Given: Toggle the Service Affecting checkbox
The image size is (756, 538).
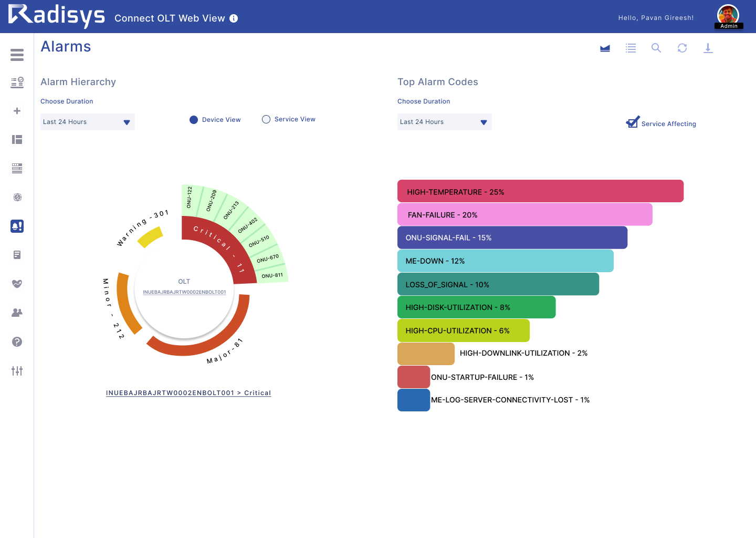Looking at the screenshot, I should (633, 122).
